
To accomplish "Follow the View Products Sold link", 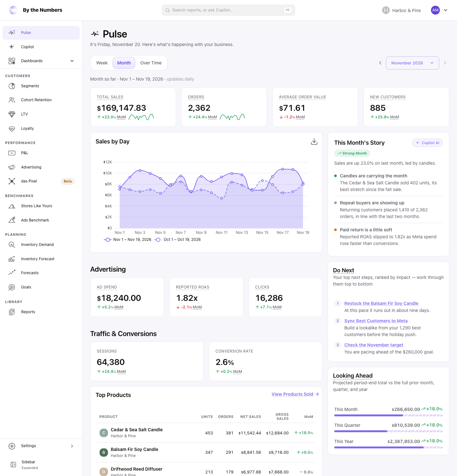I will point(295,394).
